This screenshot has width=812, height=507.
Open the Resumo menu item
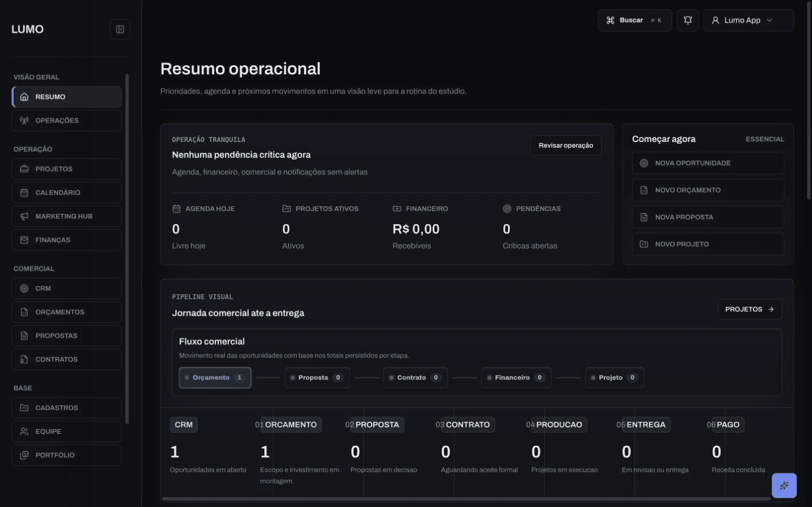pyautogui.click(x=66, y=97)
